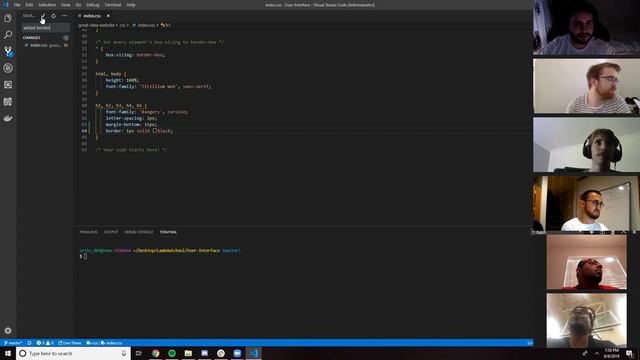Open the Help menu
Image resolution: width=640 pixels, height=360 pixels.
[131, 5]
